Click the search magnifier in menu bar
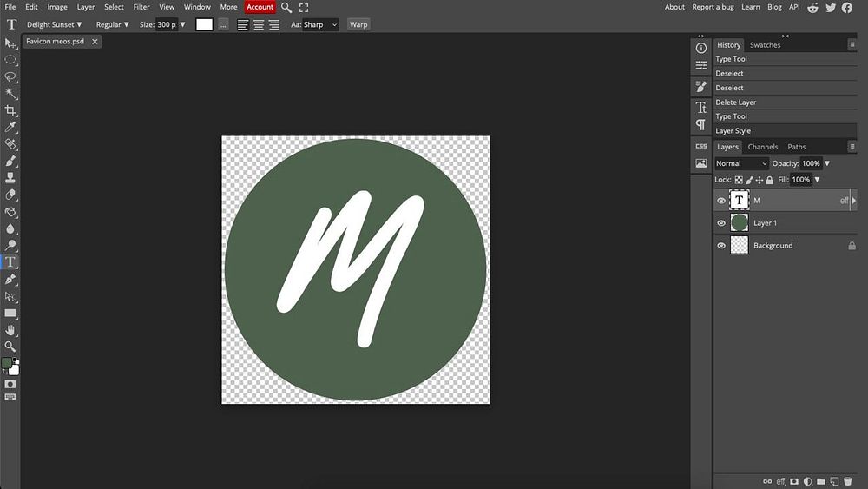The image size is (868, 489). coord(286,8)
